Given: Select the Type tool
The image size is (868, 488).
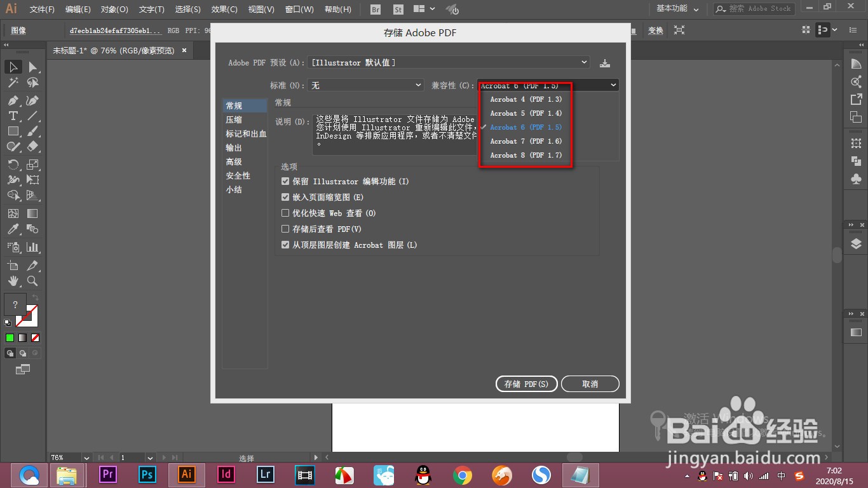Looking at the screenshot, I should coord(13,116).
